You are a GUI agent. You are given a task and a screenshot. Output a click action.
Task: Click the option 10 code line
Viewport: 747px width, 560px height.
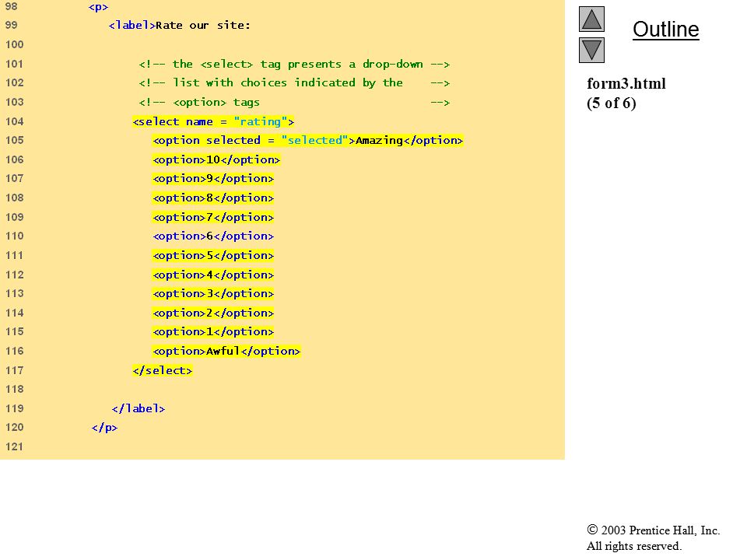tap(216, 160)
